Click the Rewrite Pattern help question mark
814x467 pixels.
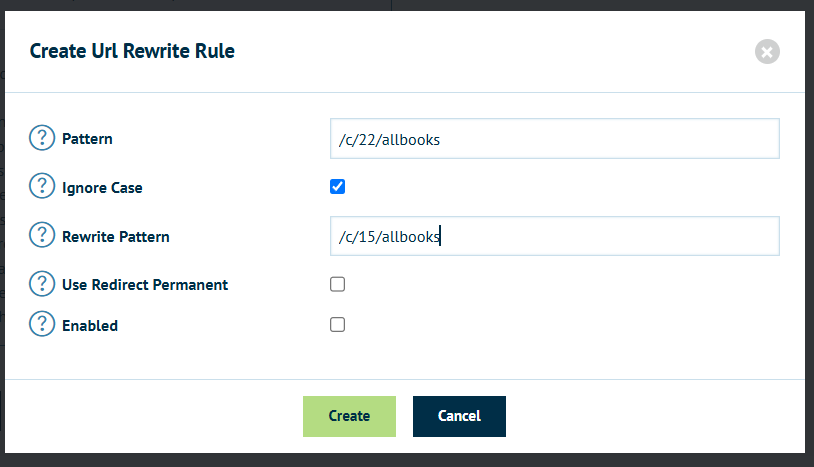(x=42, y=235)
